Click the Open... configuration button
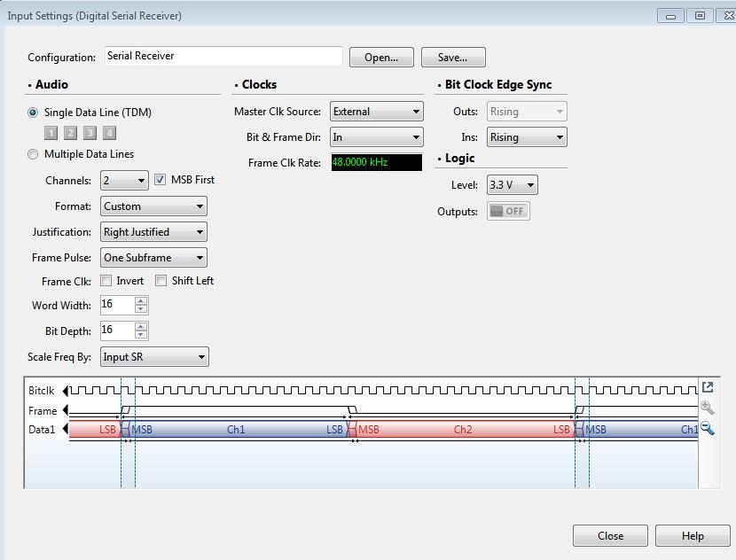The height and width of the screenshot is (560, 736). click(x=381, y=58)
